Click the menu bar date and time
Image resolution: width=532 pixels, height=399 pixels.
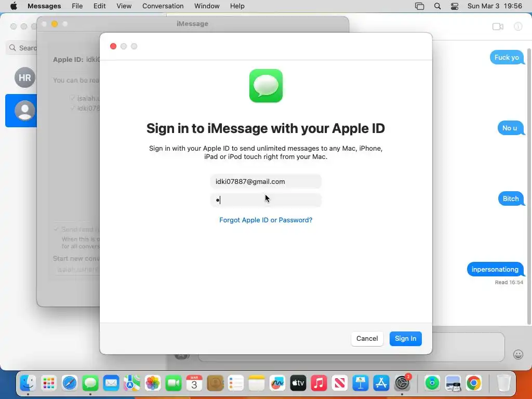tap(495, 6)
